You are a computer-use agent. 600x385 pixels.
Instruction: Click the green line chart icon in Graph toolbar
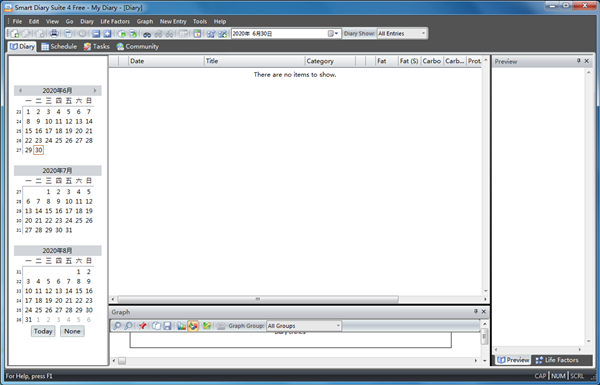point(207,326)
